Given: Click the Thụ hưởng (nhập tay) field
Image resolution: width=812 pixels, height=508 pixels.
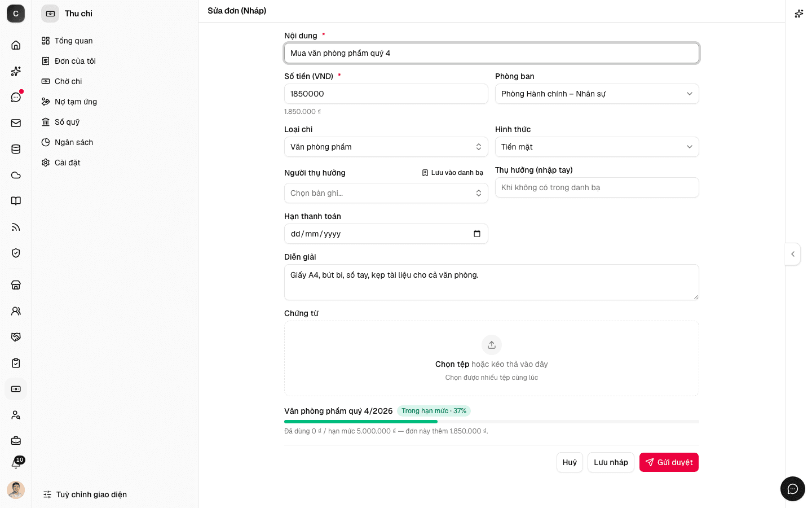Looking at the screenshot, I should coord(597,187).
